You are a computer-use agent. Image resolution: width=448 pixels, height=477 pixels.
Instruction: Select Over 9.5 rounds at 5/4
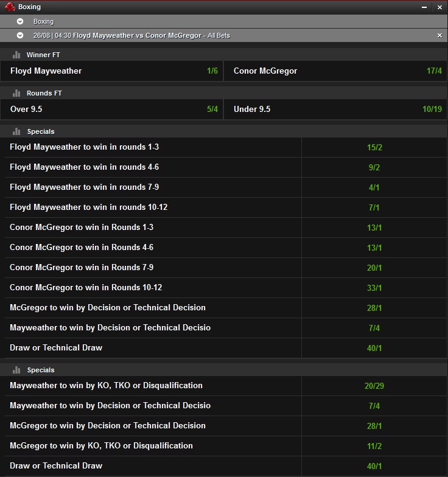112,110
